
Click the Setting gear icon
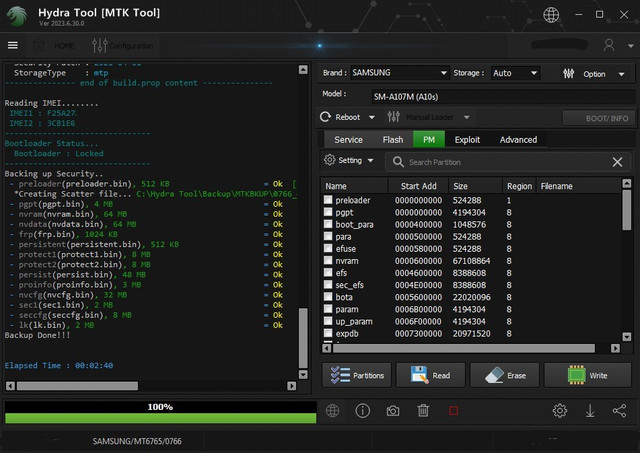click(x=329, y=160)
